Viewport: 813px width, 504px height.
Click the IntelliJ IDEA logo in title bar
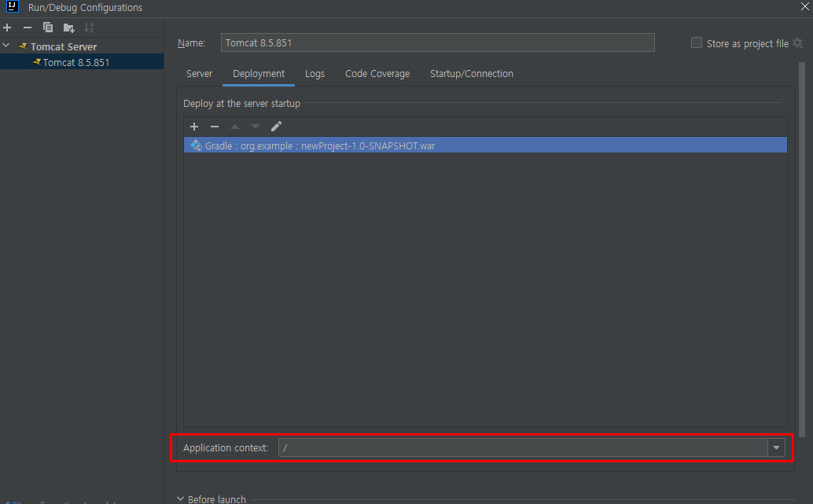(x=12, y=7)
